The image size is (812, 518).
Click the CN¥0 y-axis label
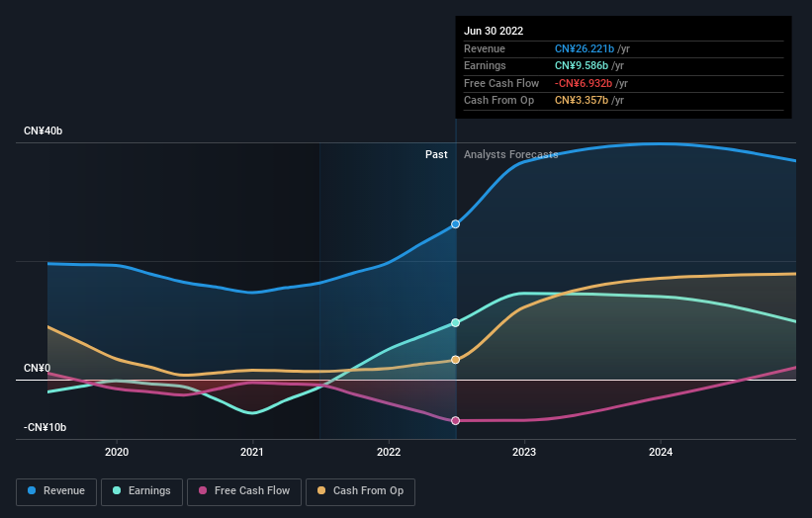pos(38,368)
